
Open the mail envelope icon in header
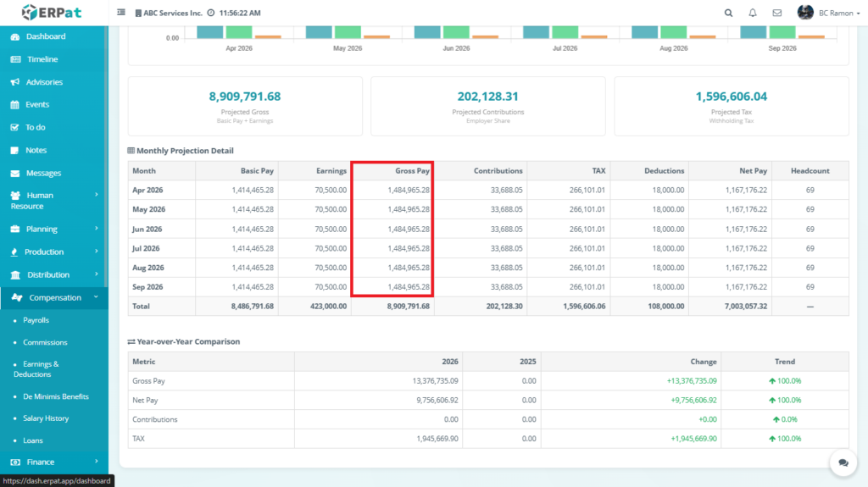click(x=776, y=13)
